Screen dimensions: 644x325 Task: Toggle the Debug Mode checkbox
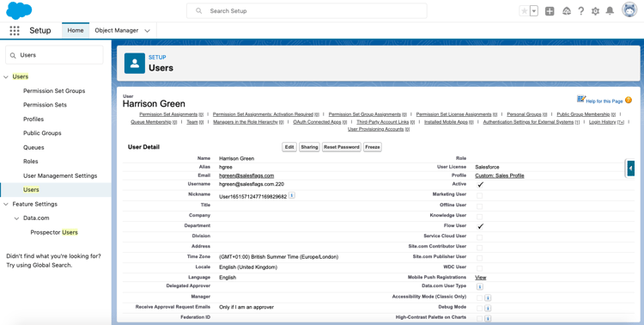point(480,308)
